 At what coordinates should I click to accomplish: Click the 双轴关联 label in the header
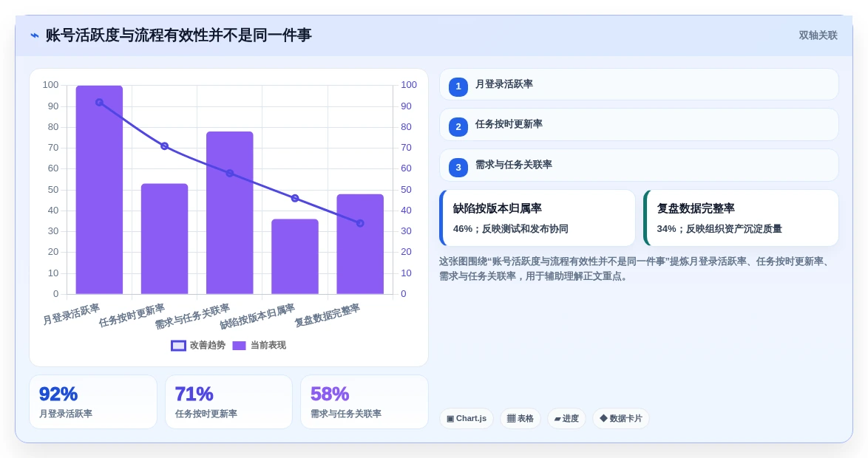[x=818, y=35]
